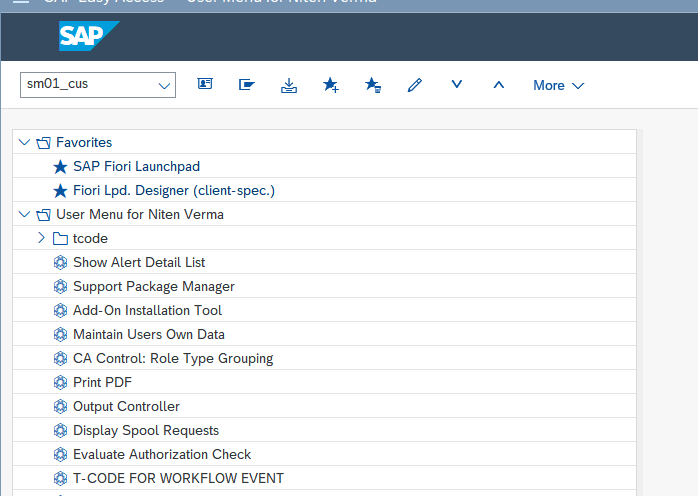Click the Move Favorites Up arrow

499,85
